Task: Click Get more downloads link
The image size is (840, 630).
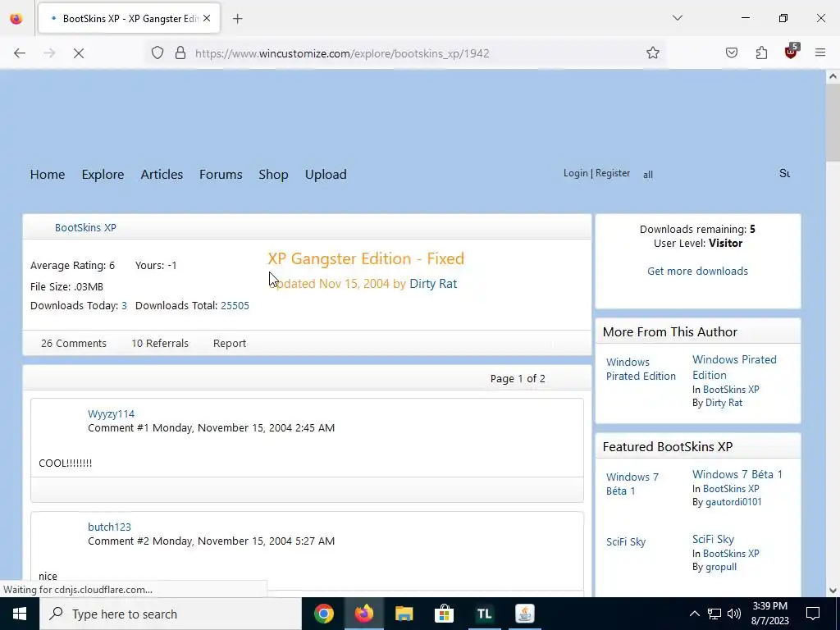Action: (697, 271)
